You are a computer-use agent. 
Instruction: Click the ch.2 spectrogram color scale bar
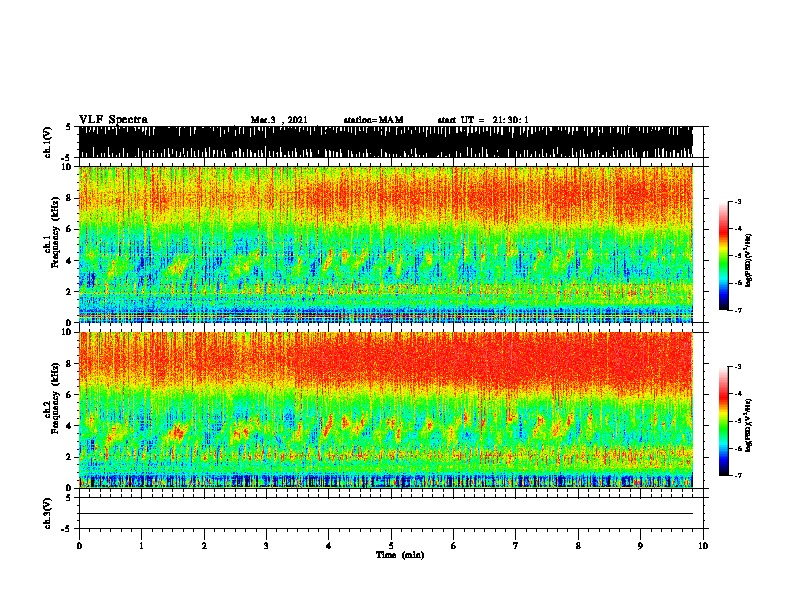tap(724, 421)
